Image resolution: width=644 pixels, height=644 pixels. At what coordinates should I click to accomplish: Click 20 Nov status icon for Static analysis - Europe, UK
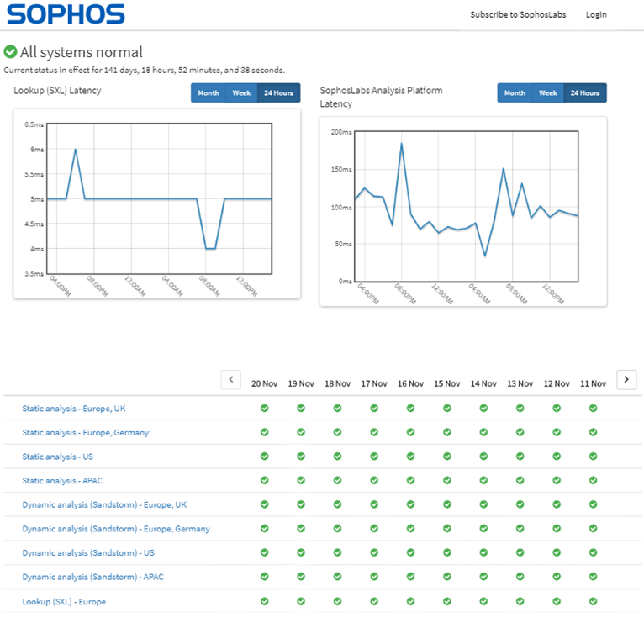pyautogui.click(x=265, y=408)
